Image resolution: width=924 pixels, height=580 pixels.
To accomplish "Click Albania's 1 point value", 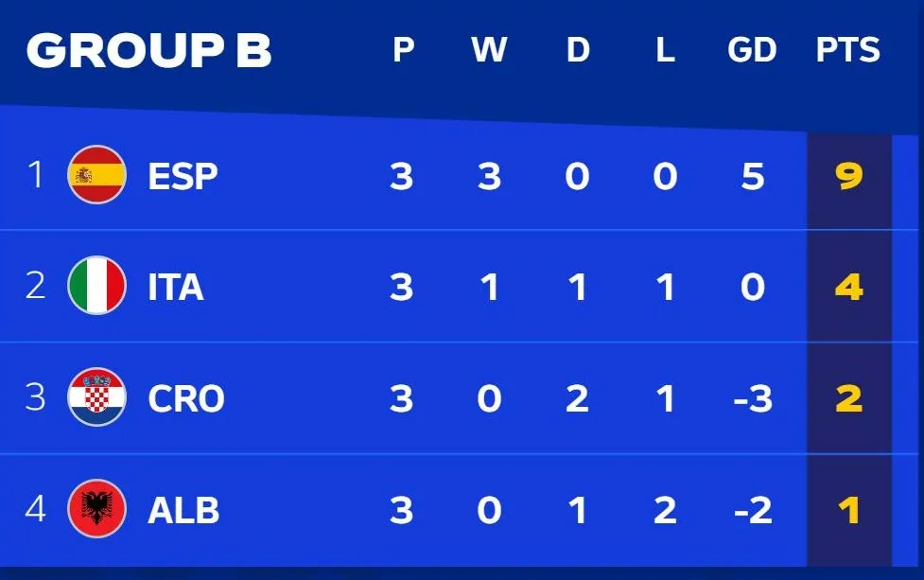I will click(848, 511).
